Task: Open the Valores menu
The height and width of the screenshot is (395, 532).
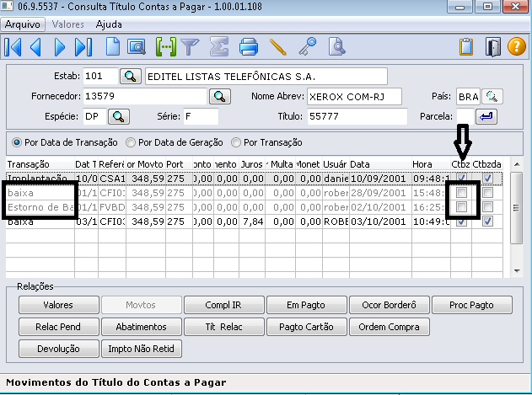Action: pos(67,24)
